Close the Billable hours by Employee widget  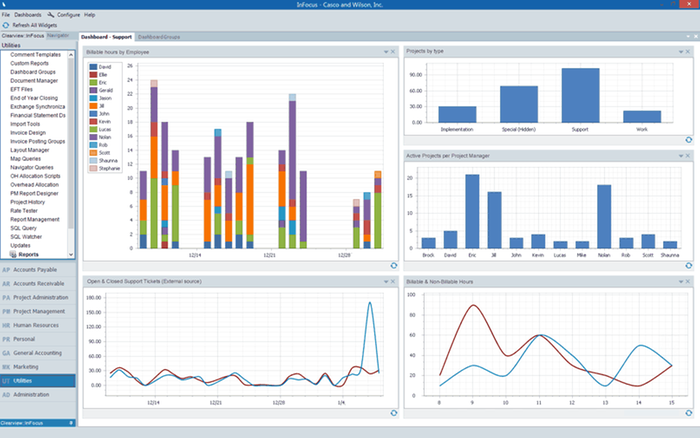(x=395, y=50)
